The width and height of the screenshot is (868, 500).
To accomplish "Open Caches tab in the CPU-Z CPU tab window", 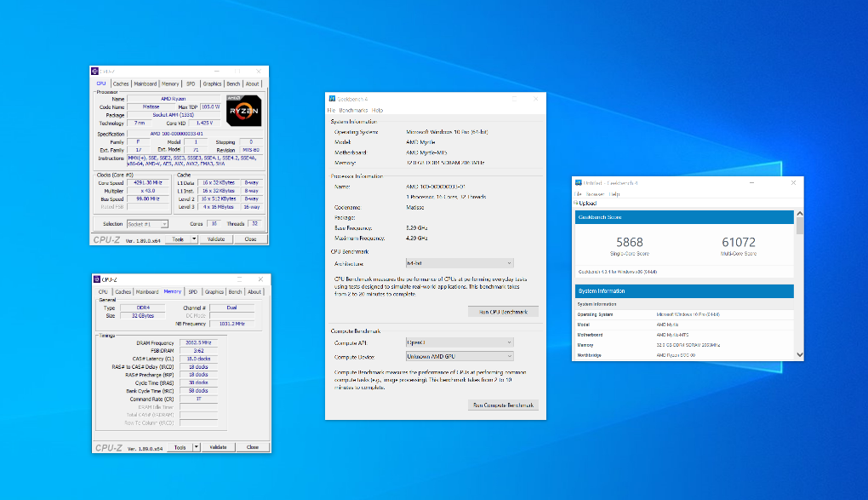I will (121, 83).
